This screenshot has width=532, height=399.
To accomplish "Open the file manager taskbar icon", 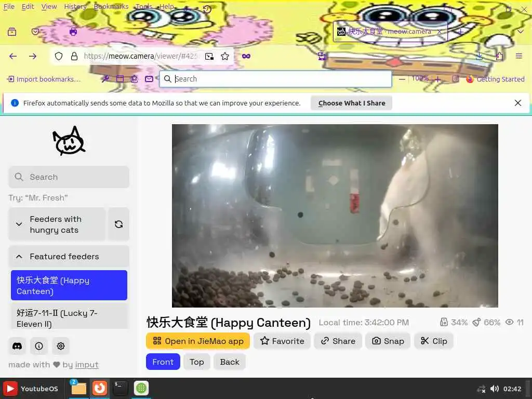I will (78, 389).
